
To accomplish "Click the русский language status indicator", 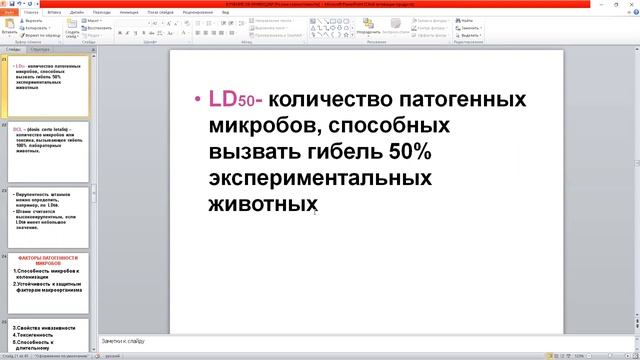I will [113, 356].
